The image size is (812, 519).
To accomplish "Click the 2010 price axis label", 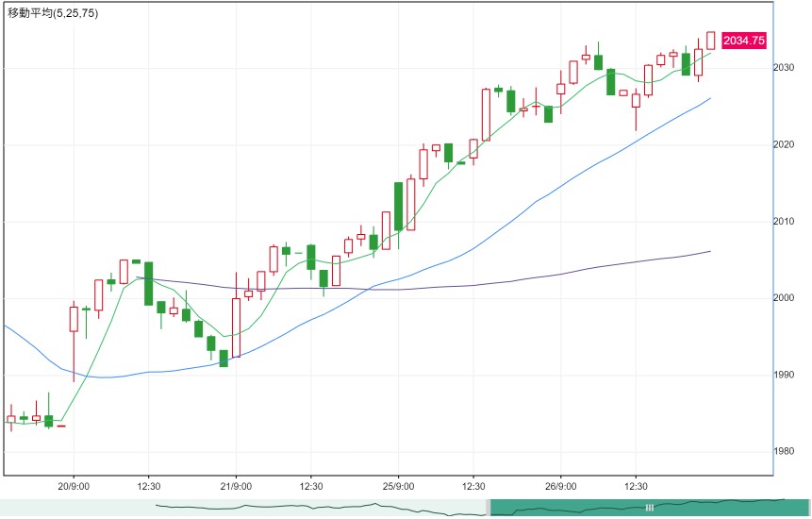I will coord(784,222).
